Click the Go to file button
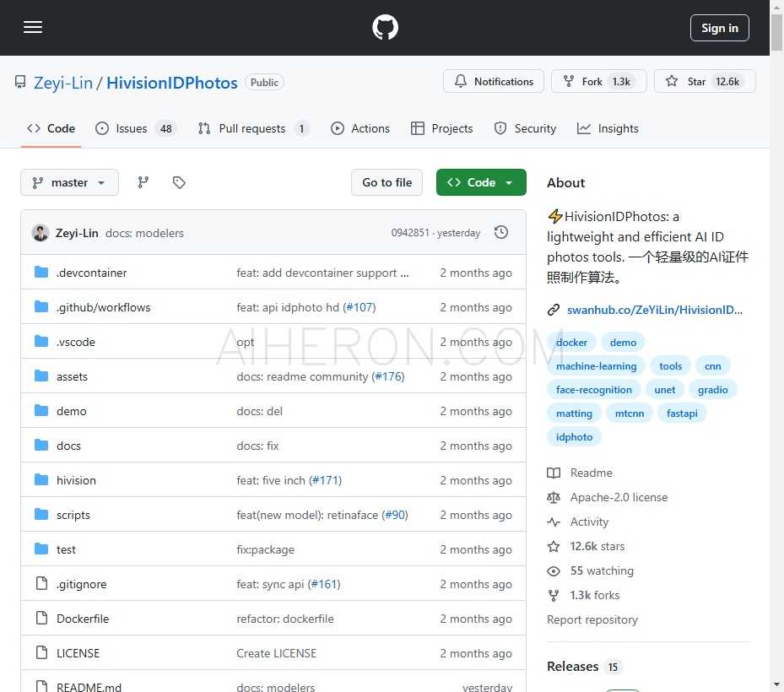 (387, 182)
